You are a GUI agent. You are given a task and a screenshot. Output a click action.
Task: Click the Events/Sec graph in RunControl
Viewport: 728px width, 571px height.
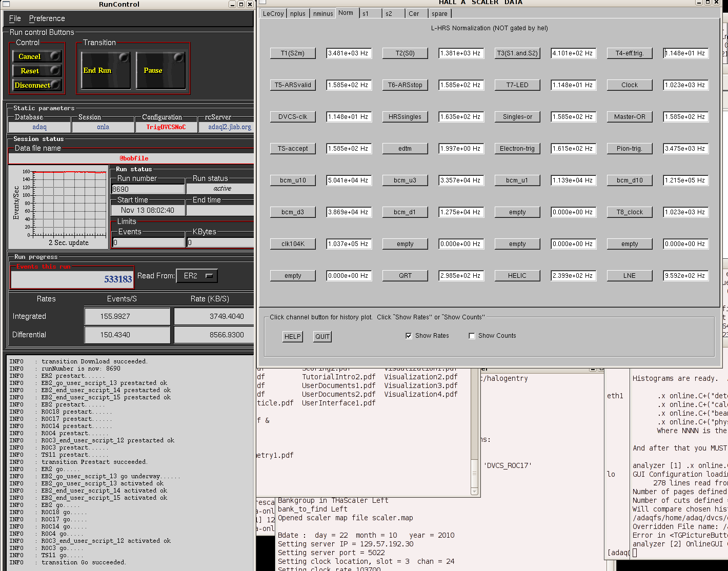click(58, 207)
